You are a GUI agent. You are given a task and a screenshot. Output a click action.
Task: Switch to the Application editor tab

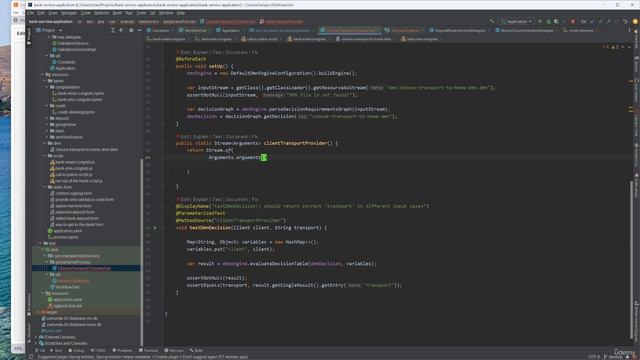click(x=228, y=31)
